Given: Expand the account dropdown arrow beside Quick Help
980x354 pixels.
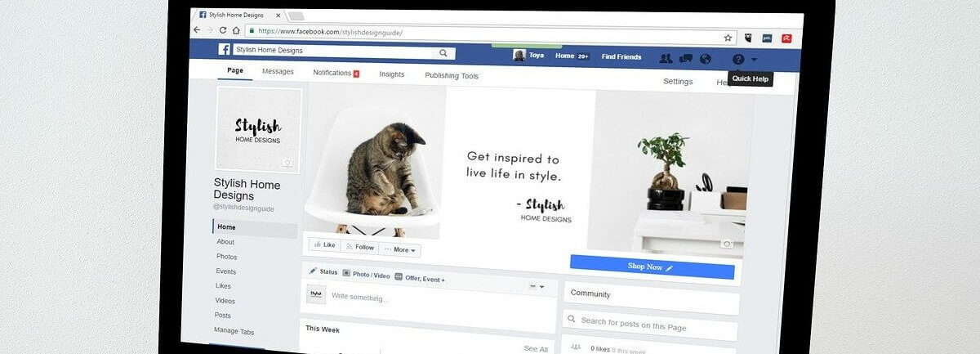Looking at the screenshot, I should pyautogui.click(x=755, y=60).
